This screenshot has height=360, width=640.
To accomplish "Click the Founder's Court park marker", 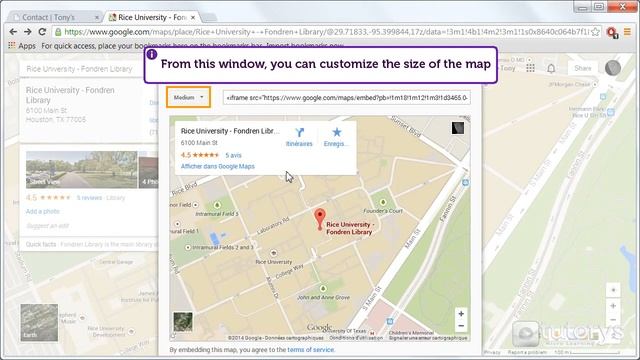I will coord(382,202).
